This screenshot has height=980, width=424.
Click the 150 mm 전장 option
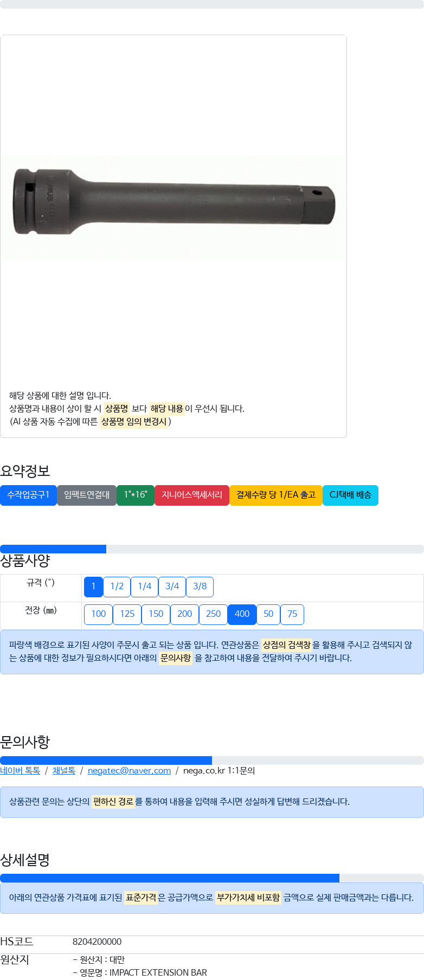[156, 614]
